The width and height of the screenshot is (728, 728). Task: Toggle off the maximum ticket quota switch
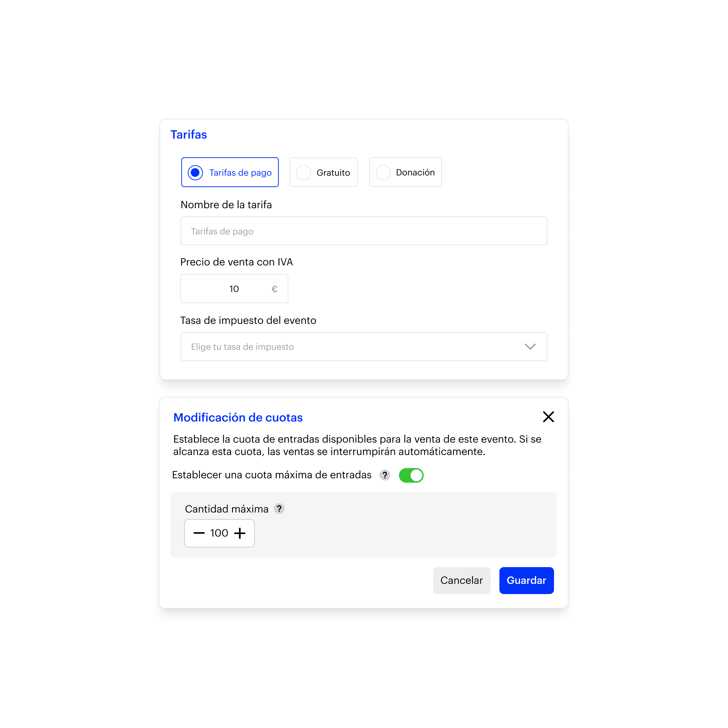411,475
